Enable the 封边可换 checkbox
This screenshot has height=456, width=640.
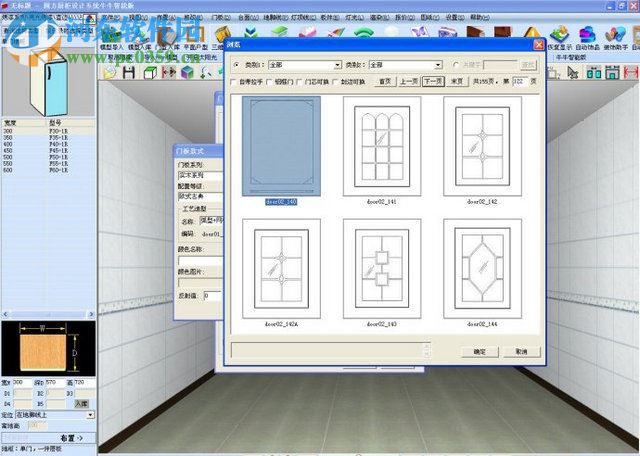[336, 82]
